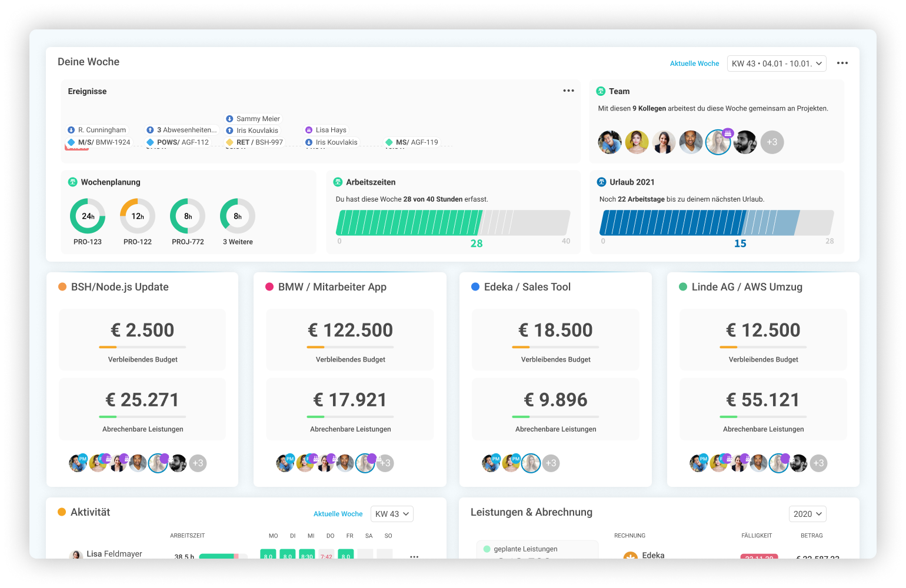The height and width of the screenshot is (588, 906).
Task: Click the Arbeitszeiten hours progress bar
Action: (453, 223)
